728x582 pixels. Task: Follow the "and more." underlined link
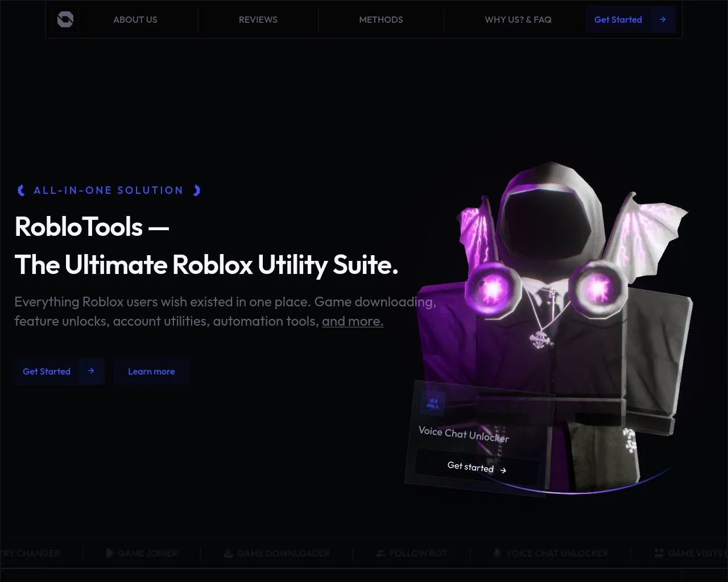(x=353, y=321)
